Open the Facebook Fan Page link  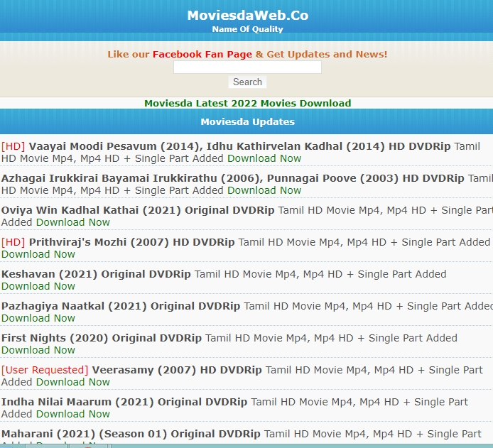(x=202, y=55)
